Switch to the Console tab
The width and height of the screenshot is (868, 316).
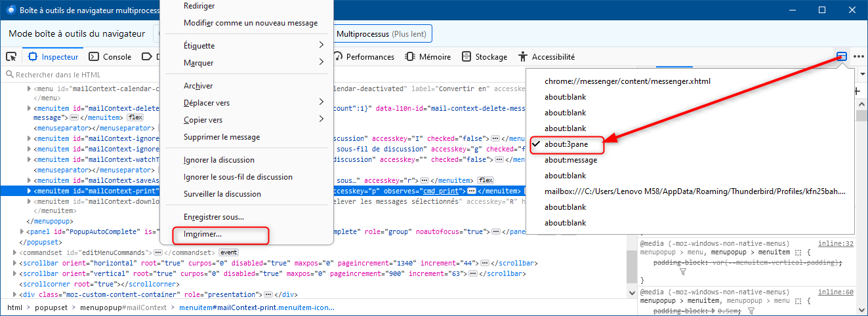click(x=110, y=57)
